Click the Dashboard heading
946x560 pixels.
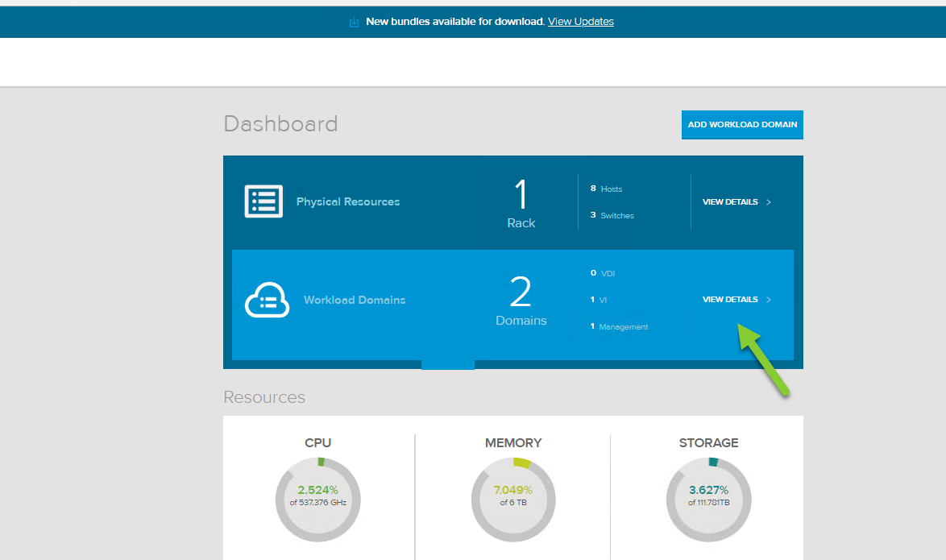coord(280,124)
